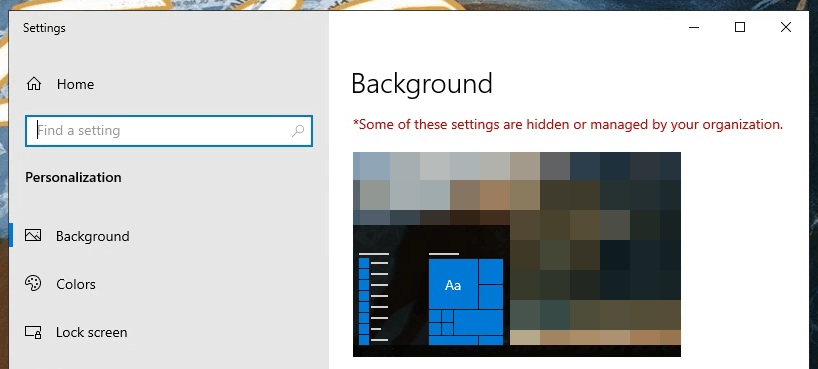The image size is (818, 369).
Task: Open the Lock screen settings
Action: (169, 332)
